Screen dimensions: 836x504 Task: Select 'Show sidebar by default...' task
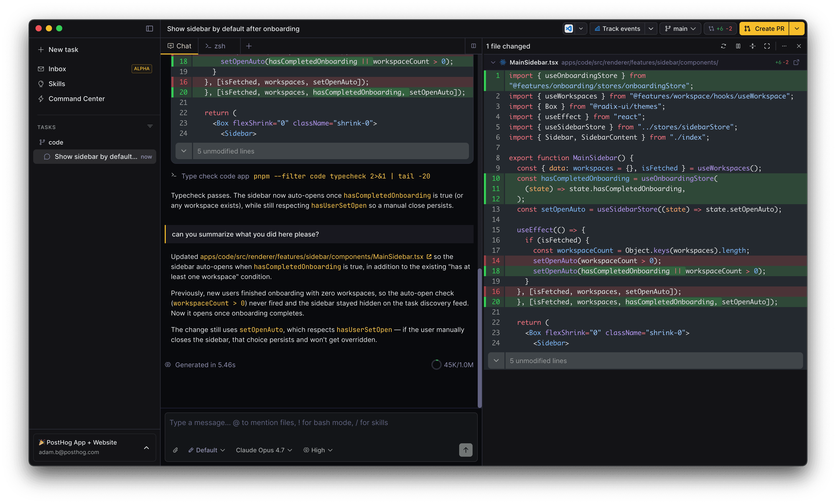pos(95,157)
